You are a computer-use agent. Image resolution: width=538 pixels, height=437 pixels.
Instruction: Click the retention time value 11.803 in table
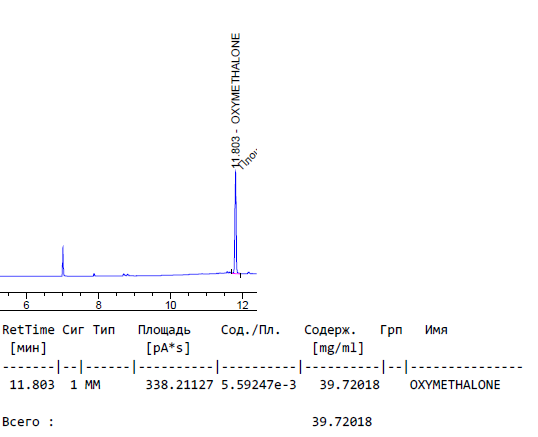tap(32, 385)
